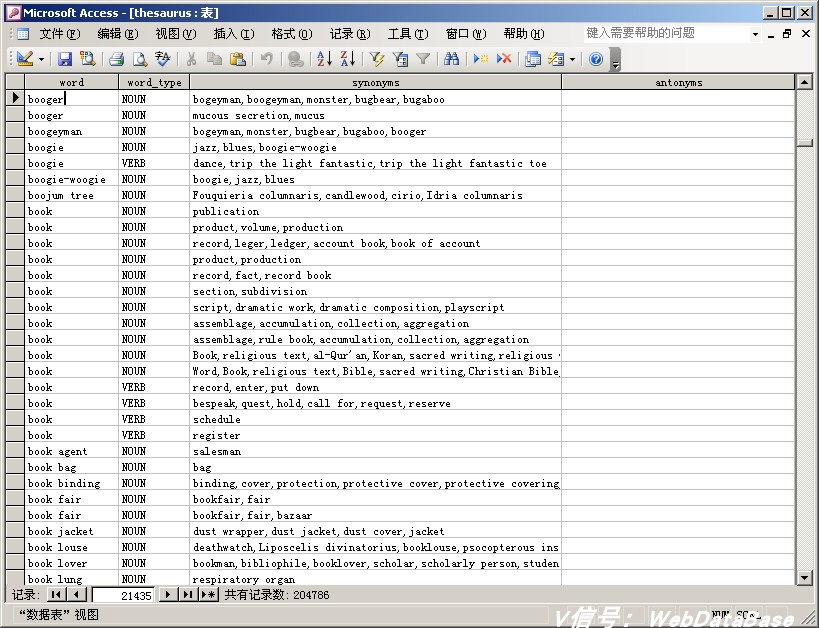Viewport: 819px width, 628px height.
Task: Open the 视图(V) menu
Action: 176,34
